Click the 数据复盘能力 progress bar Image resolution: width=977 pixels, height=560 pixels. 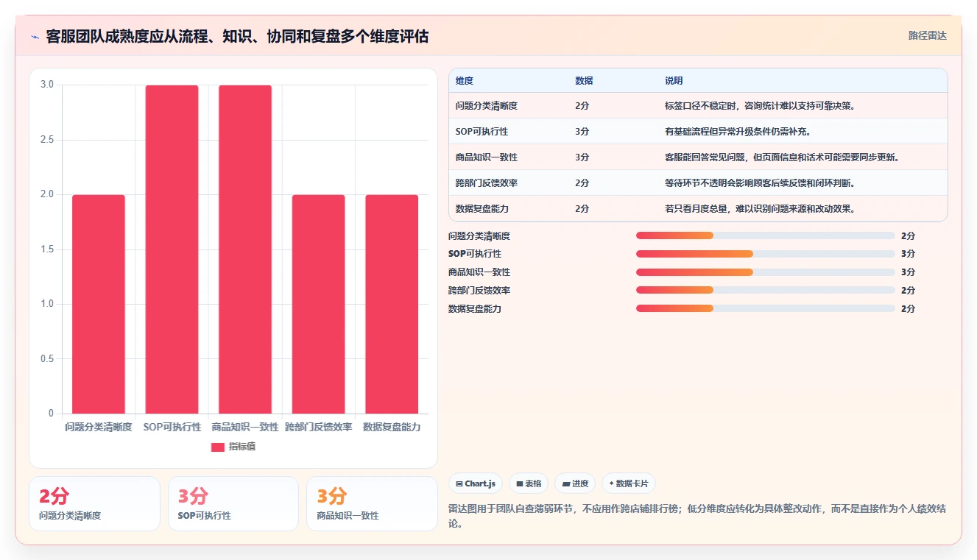[x=766, y=308]
